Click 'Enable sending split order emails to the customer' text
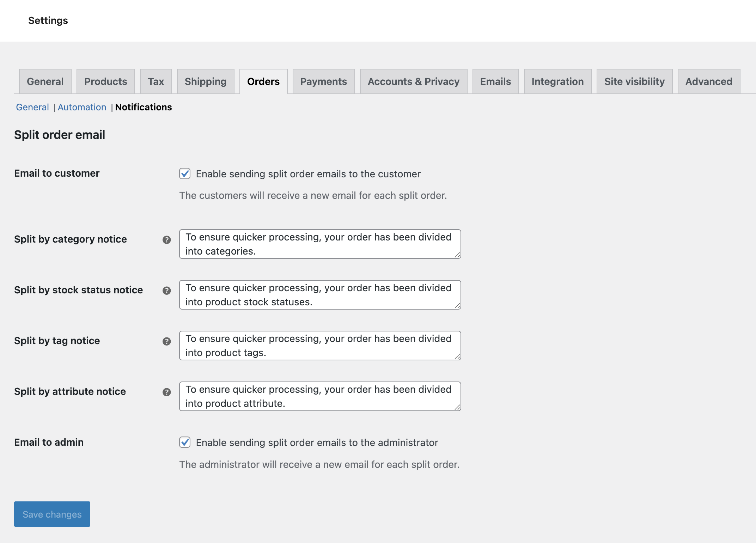Viewport: 756px width, 543px height. (308, 174)
